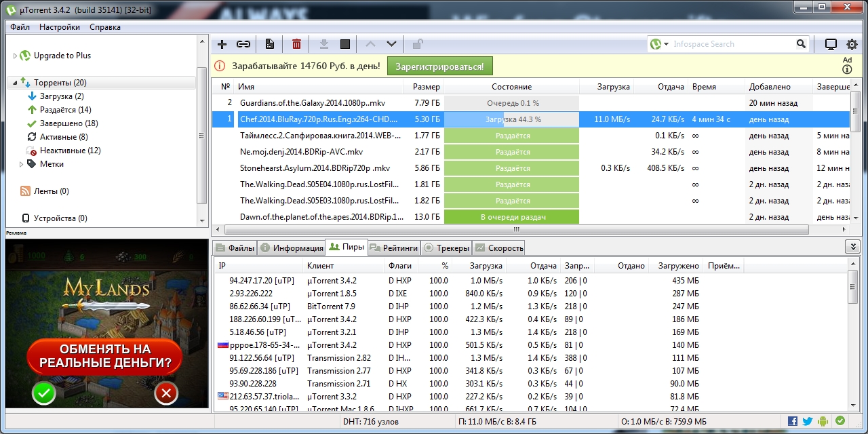Select the Пиры tab
This screenshot has width=868, height=434.
click(347, 247)
